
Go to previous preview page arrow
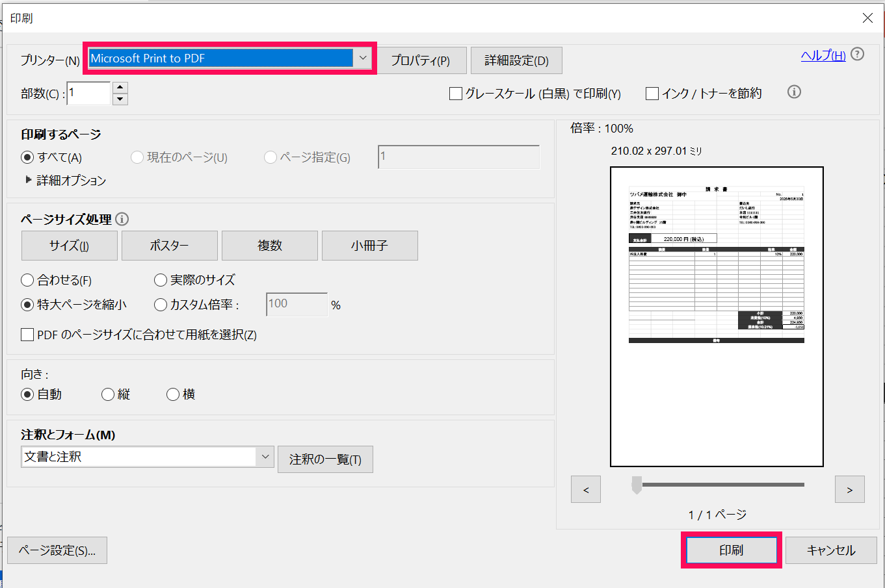click(x=586, y=489)
